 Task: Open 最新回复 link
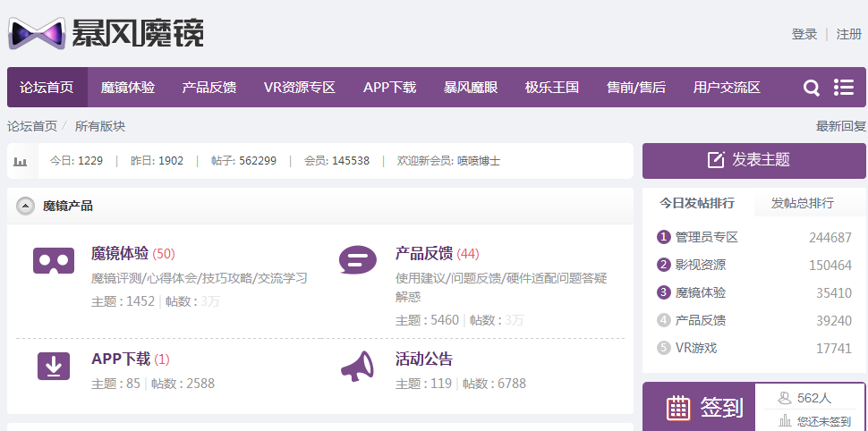[840, 126]
